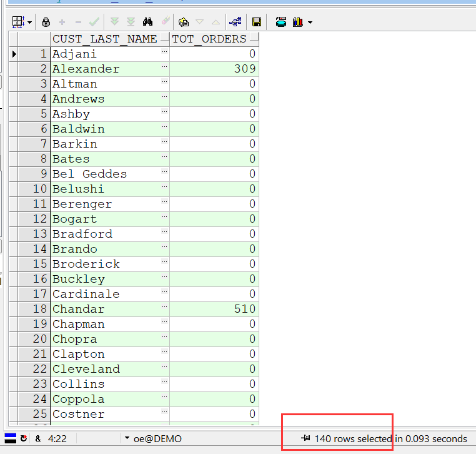The image size is (476, 454).
Task: Click the 510 orders value
Action: coord(214,309)
